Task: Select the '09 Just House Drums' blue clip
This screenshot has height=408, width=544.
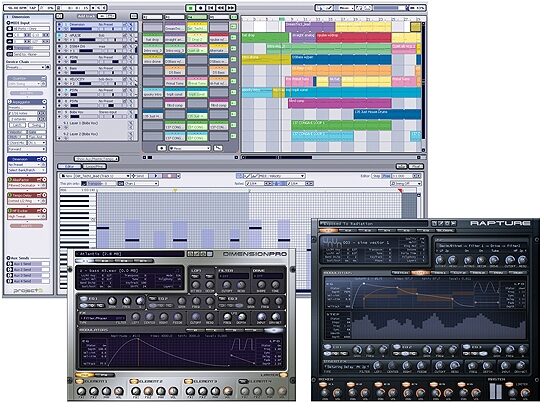Action: coord(387,114)
